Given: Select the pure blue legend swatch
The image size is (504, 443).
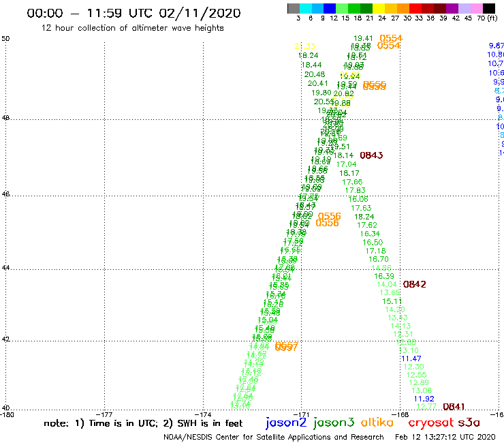Looking at the screenshot, I should [x=330, y=8].
